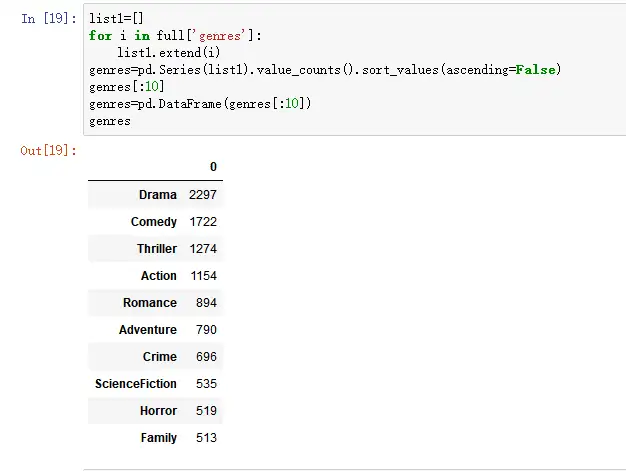Image resolution: width=626 pixels, height=471 pixels.
Task: Click the Crime count 696
Action: 206,356
